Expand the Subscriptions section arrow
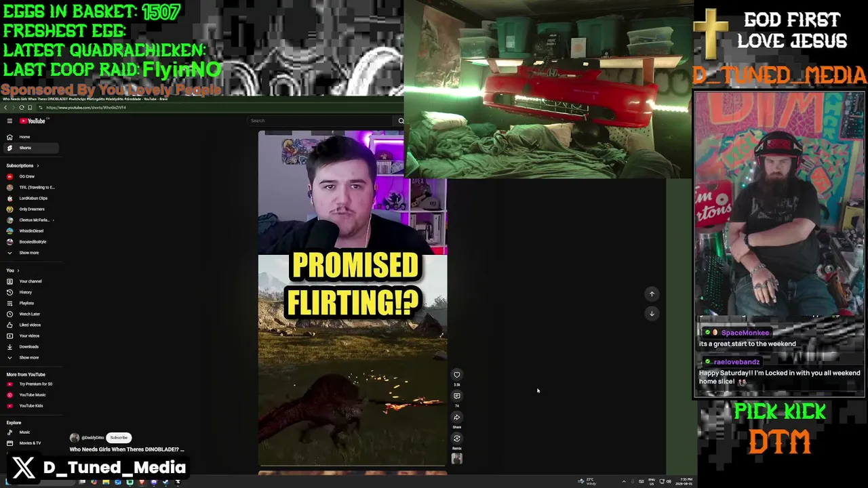Image resolution: width=868 pixels, height=488 pixels. tap(37, 165)
